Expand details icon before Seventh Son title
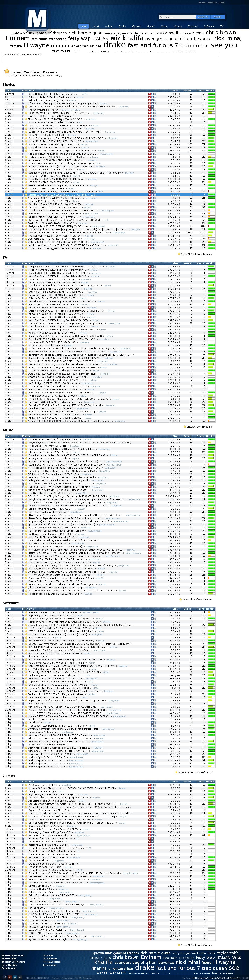The image size is (249, 980). coord(24,94)
